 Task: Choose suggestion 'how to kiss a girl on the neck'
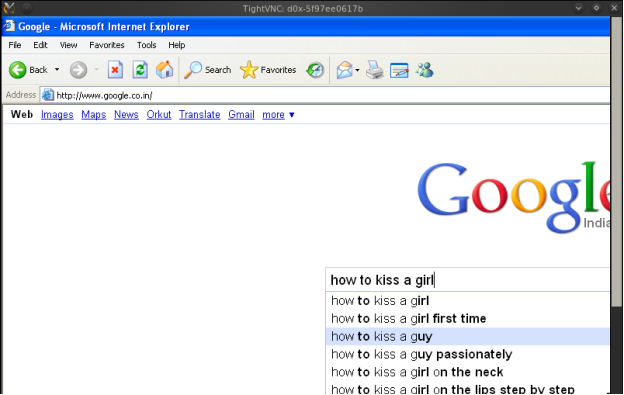click(468, 372)
